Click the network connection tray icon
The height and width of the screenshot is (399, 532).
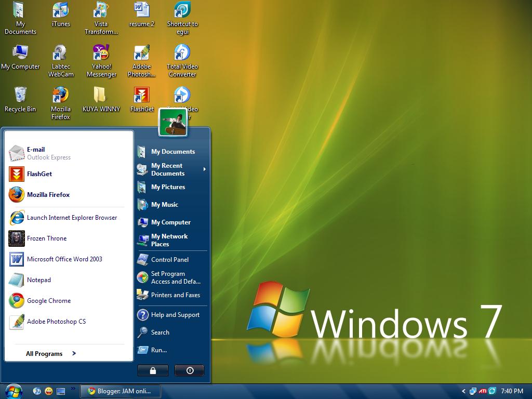coord(473,391)
